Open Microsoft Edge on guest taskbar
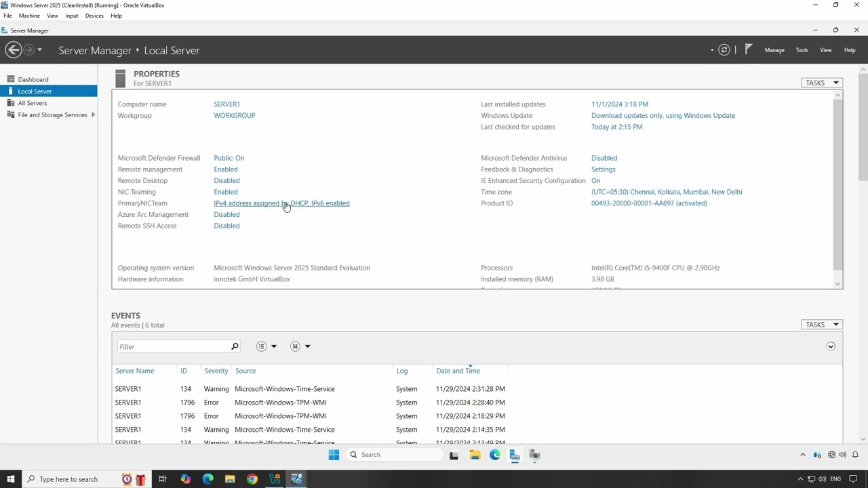868x488 pixels. [495, 455]
